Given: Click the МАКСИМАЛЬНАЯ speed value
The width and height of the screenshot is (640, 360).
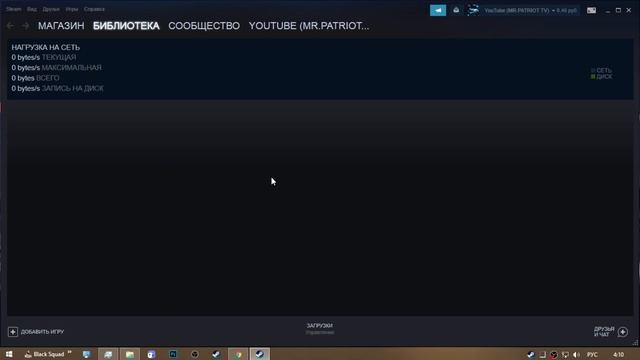Looking at the screenshot, I should (56, 68).
